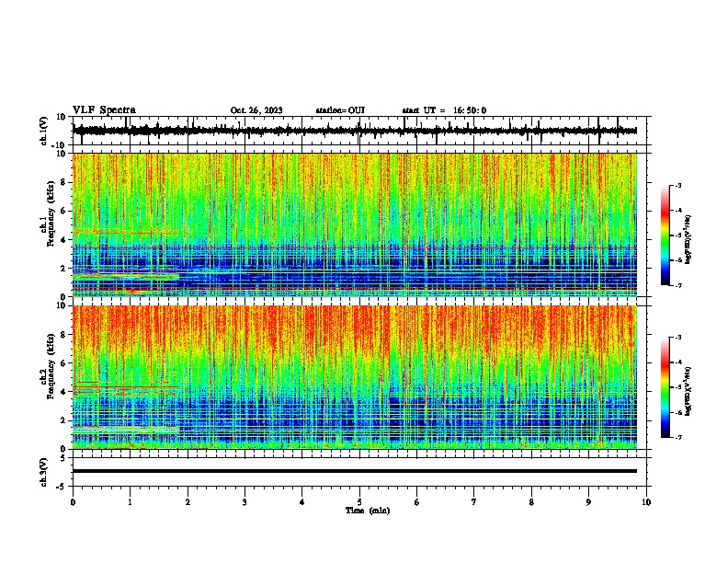Click time-axis tick label '7'

[474, 502]
